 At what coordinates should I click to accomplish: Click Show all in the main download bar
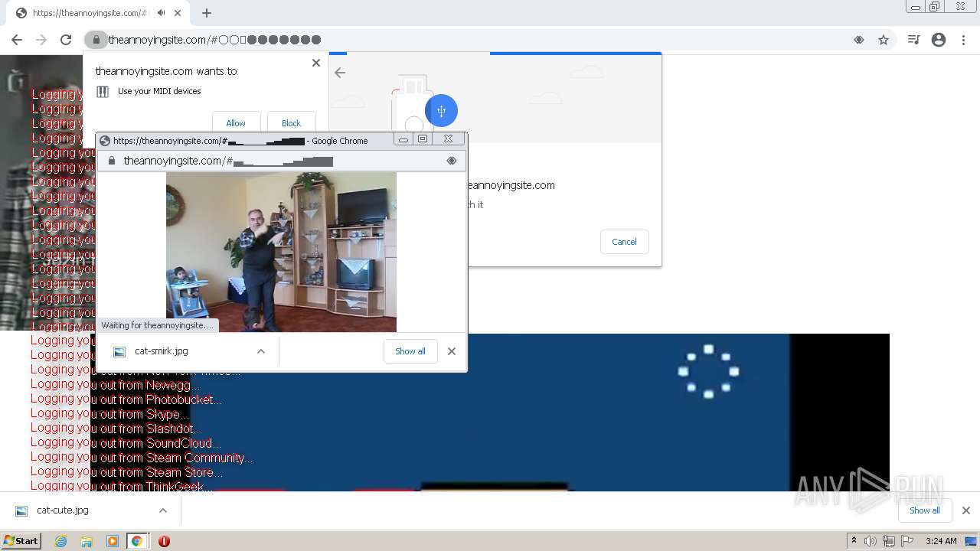(925, 510)
